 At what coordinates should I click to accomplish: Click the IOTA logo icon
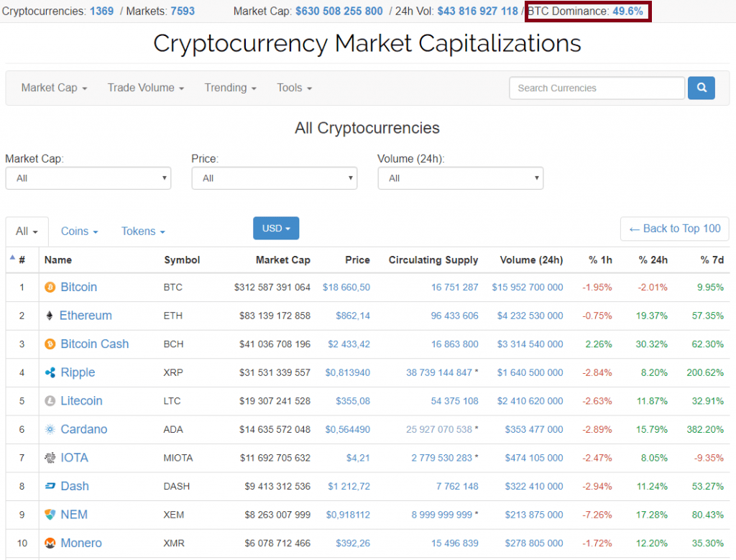click(x=50, y=458)
